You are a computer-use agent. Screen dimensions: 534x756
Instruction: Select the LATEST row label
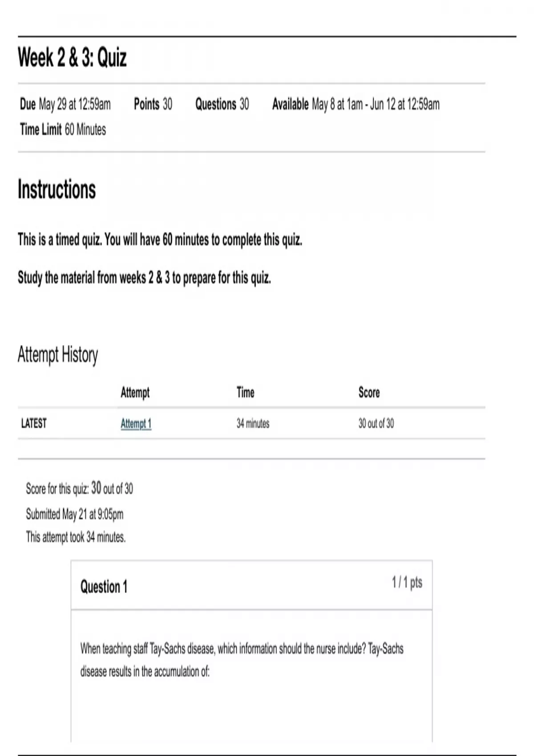(x=34, y=423)
